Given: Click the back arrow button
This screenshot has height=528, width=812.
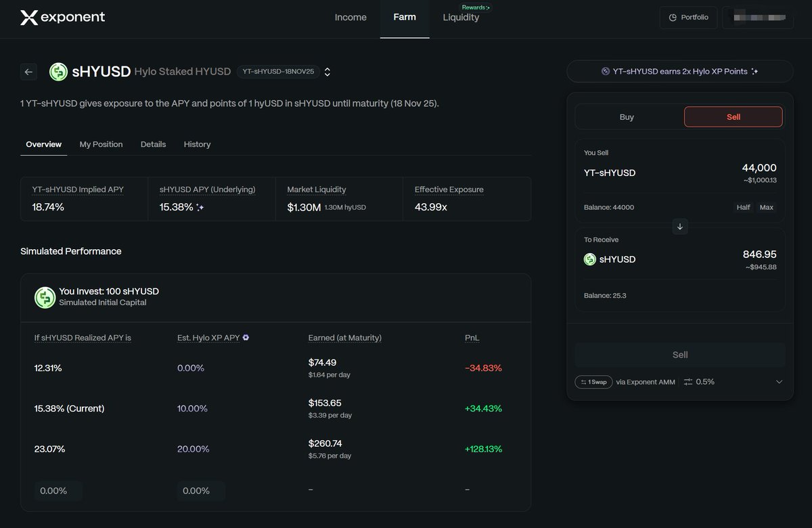Looking at the screenshot, I should [x=28, y=72].
